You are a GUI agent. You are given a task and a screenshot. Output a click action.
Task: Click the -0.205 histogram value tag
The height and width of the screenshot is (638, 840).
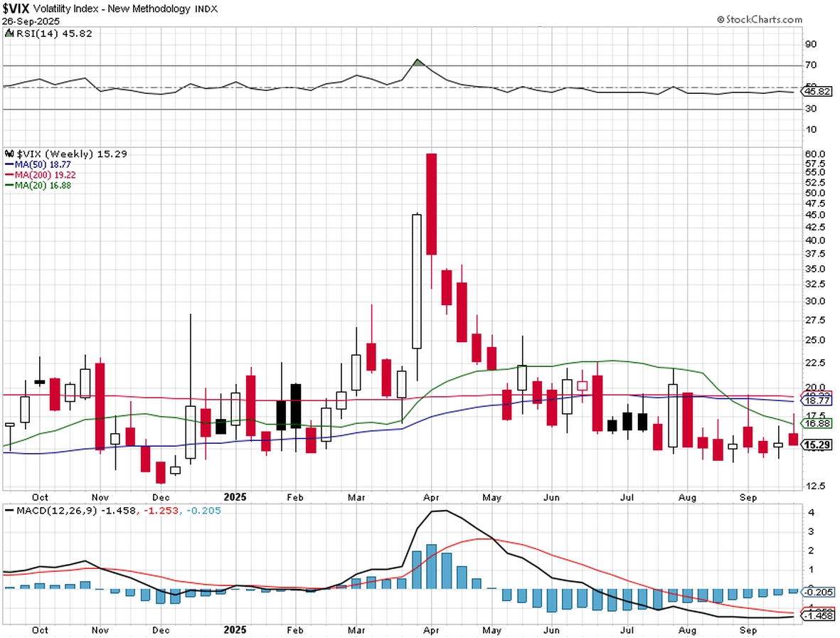pos(817,592)
